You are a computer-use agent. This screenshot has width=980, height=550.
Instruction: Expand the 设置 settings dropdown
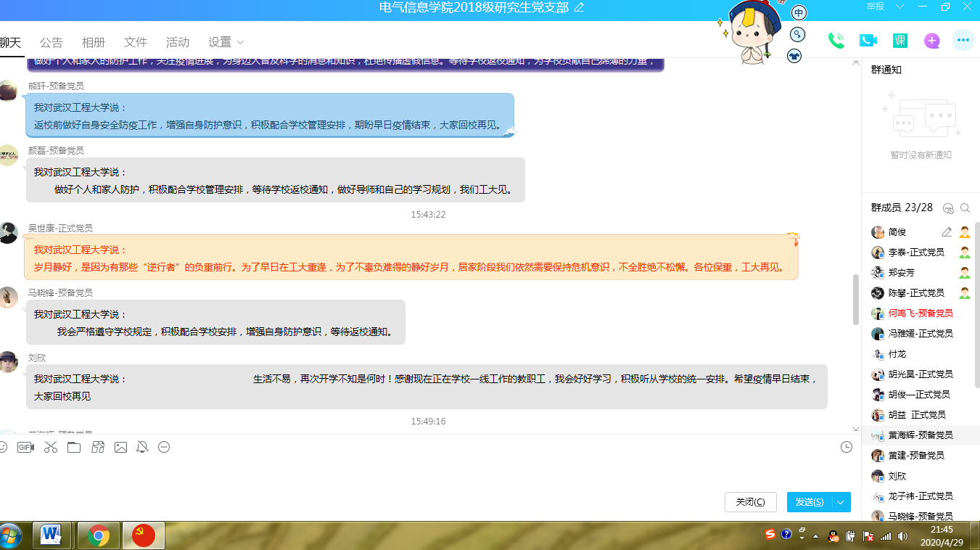pyautogui.click(x=226, y=42)
